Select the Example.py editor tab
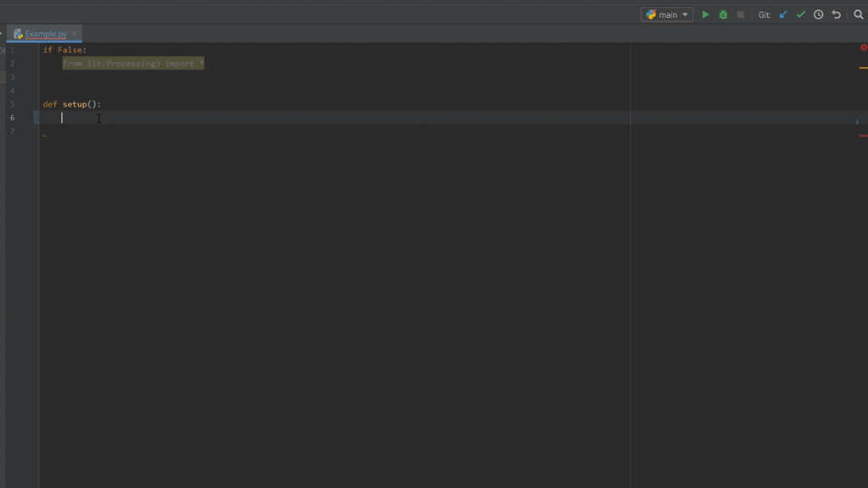Screen dimensions: 868x488 pyautogui.click(x=44, y=34)
